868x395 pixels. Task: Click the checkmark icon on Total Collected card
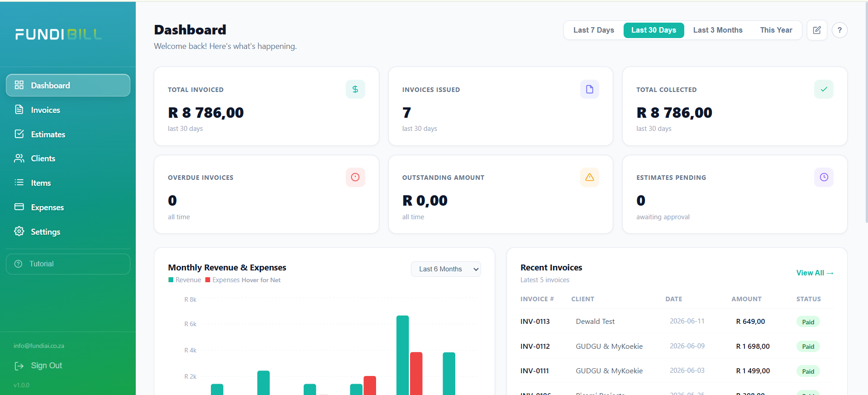(824, 89)
